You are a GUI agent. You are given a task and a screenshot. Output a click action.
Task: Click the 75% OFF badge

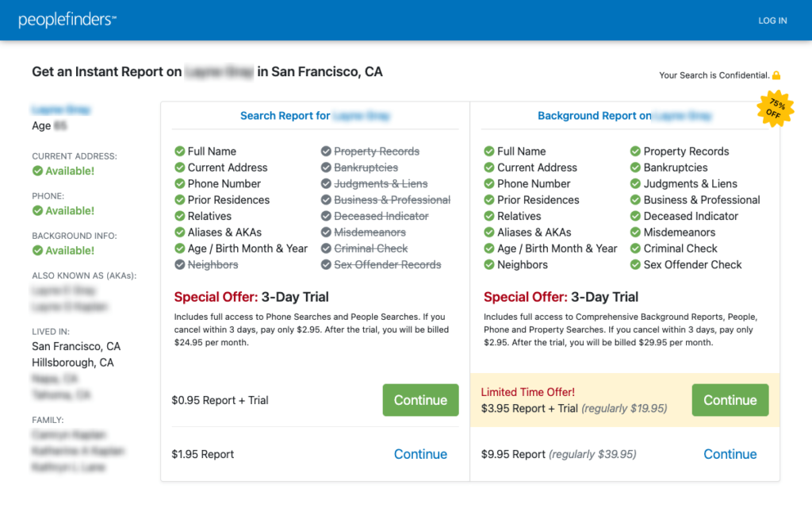click(775, 109)
